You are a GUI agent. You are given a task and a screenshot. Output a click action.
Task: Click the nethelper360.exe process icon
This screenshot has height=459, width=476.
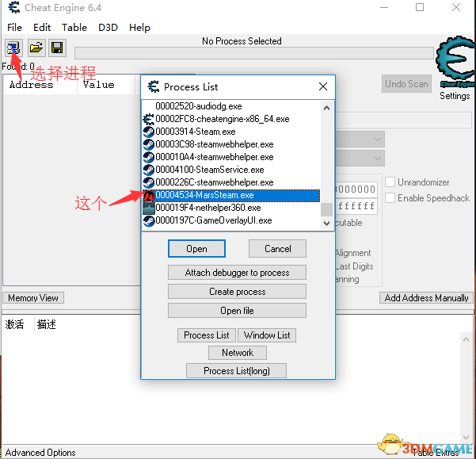pyautogui.click(x=148, y=208)
